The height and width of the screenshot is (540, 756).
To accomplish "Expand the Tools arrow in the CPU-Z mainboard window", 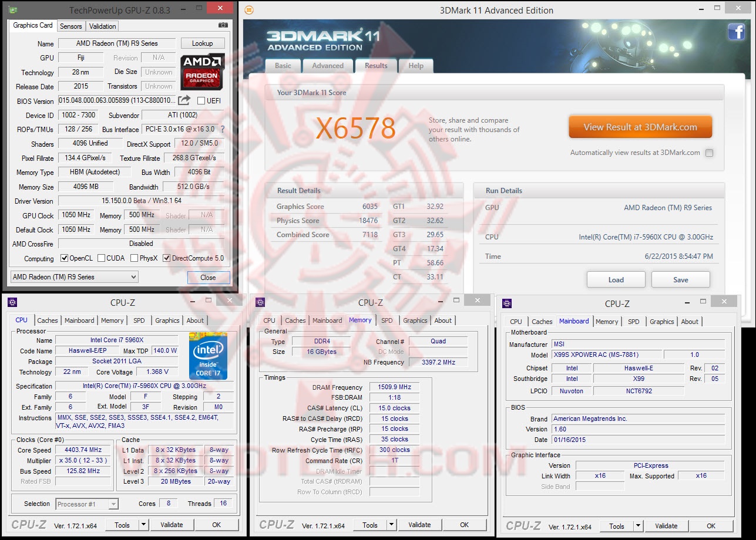I will (x=638, y=526).
